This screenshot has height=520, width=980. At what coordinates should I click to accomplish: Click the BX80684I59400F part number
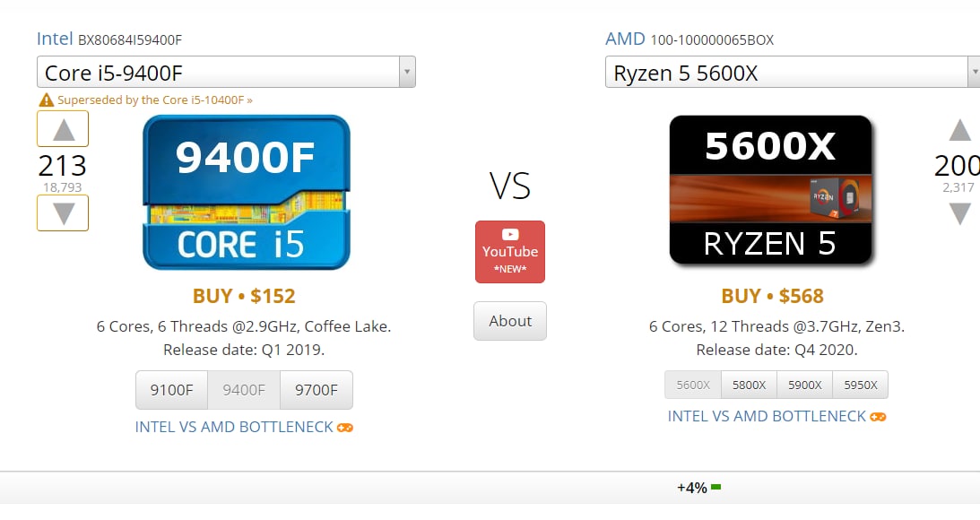(130, 40)
